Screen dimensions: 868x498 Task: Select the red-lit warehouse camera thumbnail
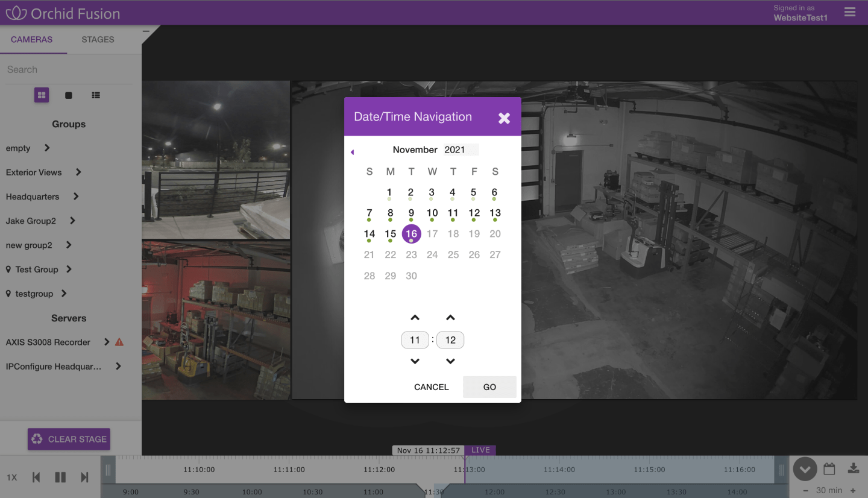tap(216, 320)
